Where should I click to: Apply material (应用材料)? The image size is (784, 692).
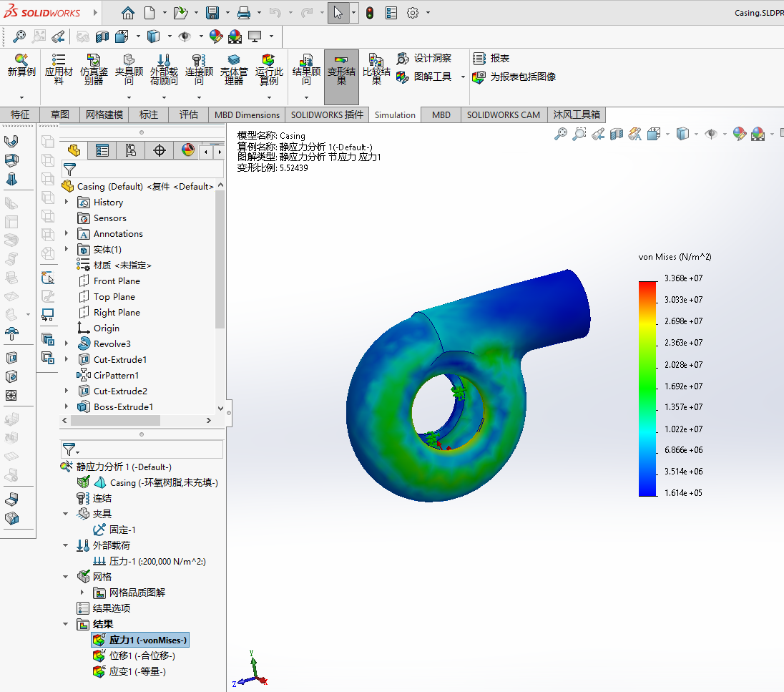click(59, 69)
